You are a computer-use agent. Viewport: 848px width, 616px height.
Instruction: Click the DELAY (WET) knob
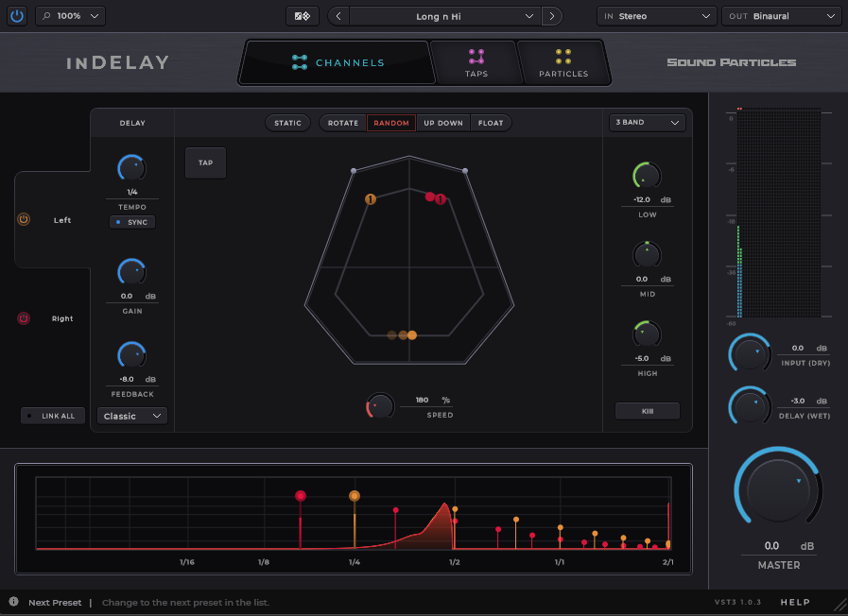(750, 406)
